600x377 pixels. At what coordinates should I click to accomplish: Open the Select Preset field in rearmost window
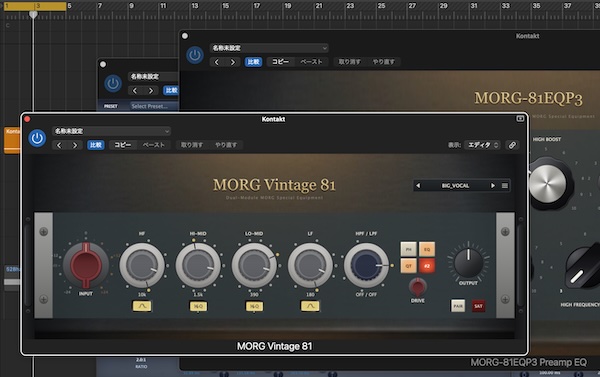point(154,106)
